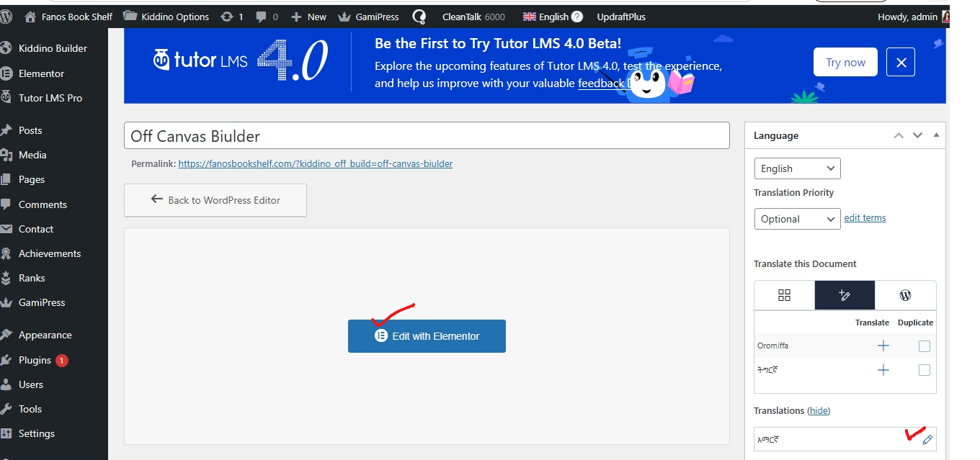980x460 pixels.
Task: Click the language help question mark icon
Action: pos(576,17)
